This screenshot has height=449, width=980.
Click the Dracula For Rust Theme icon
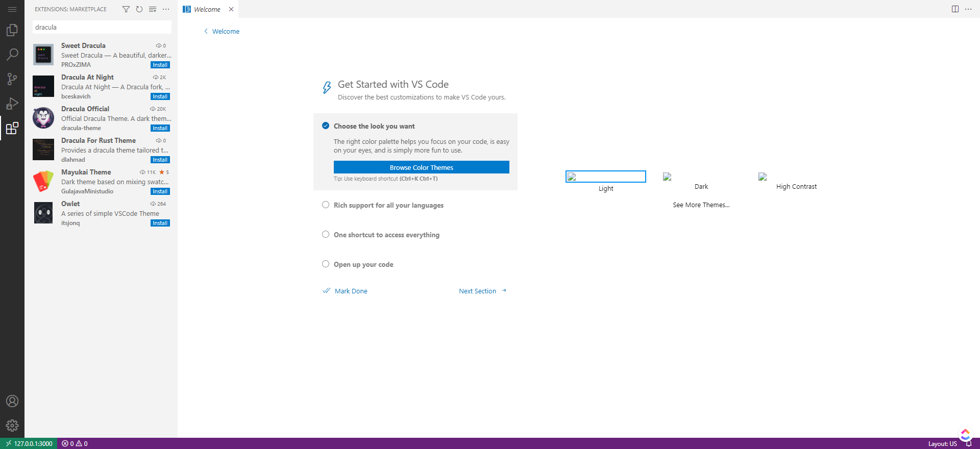tap(43, 149)
